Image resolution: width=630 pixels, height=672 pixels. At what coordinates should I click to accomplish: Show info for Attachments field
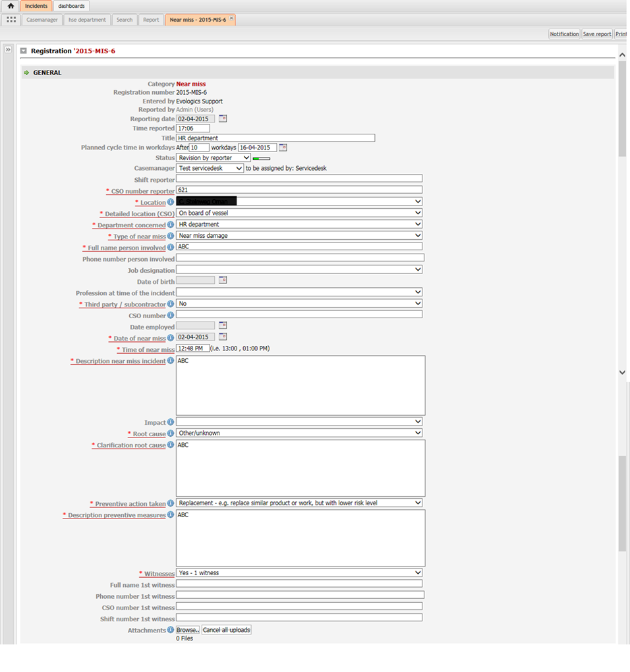[171, 630]
